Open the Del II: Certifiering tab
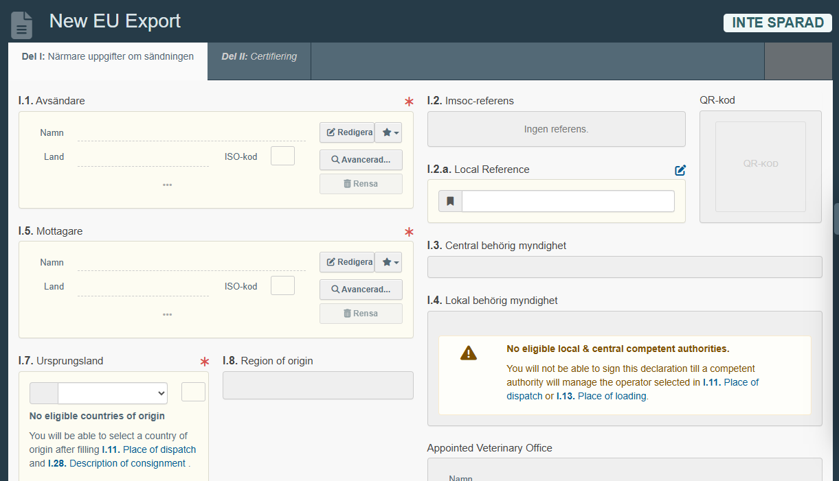Screen dimensions: 839x481 (259, 57)
